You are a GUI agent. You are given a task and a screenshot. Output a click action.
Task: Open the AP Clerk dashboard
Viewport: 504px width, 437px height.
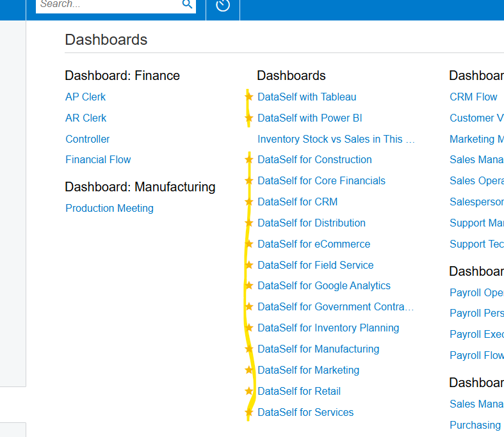click(85, 97)
